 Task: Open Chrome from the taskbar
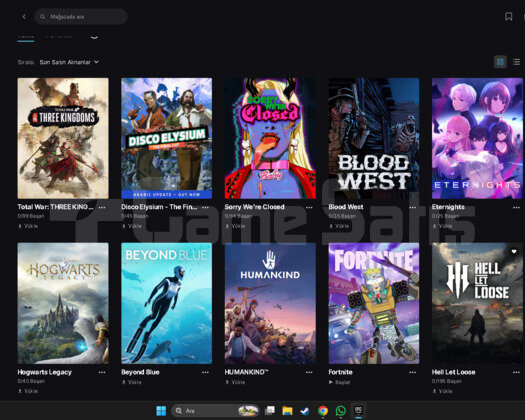coord(323,411)
